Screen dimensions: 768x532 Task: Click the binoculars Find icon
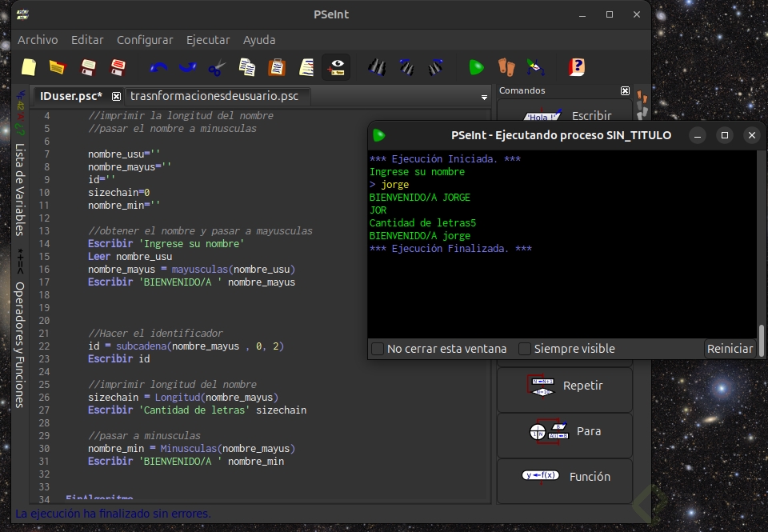pos(377,67)
